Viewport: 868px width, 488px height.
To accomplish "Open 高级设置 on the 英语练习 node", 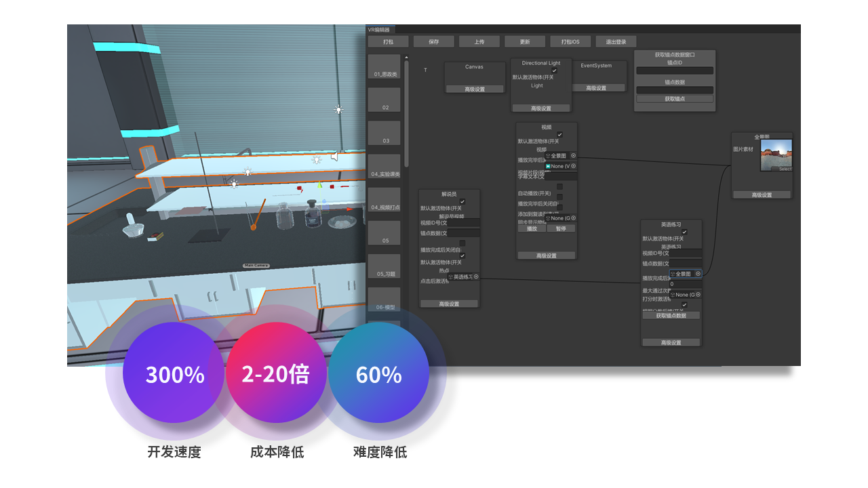I will (671, 342).
